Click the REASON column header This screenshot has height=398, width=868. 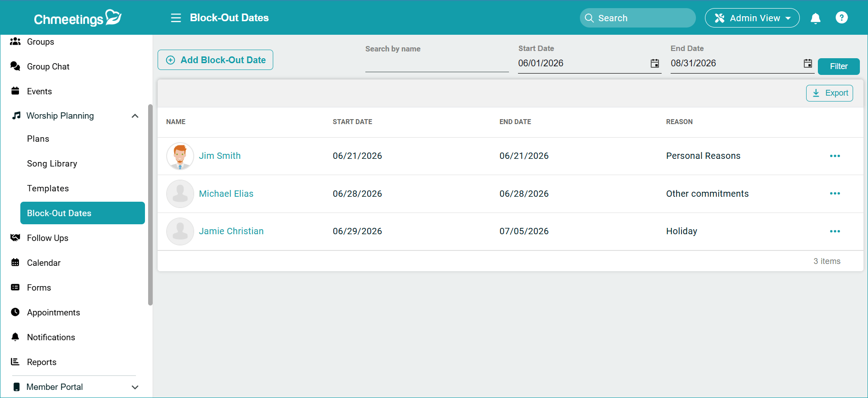click(x=679, y=122)
